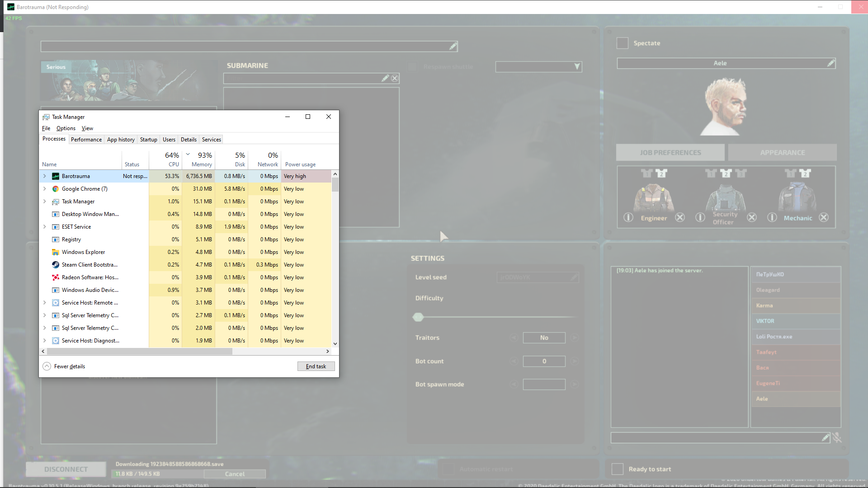The height and width of the screenshot is (488, 868).
Task: Open the Details tab
Action: point(189,140)
